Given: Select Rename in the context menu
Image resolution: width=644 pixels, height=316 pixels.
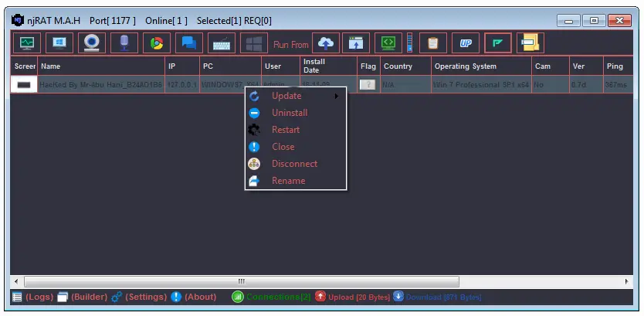Looking at the screenshot, I should [288, 181].
